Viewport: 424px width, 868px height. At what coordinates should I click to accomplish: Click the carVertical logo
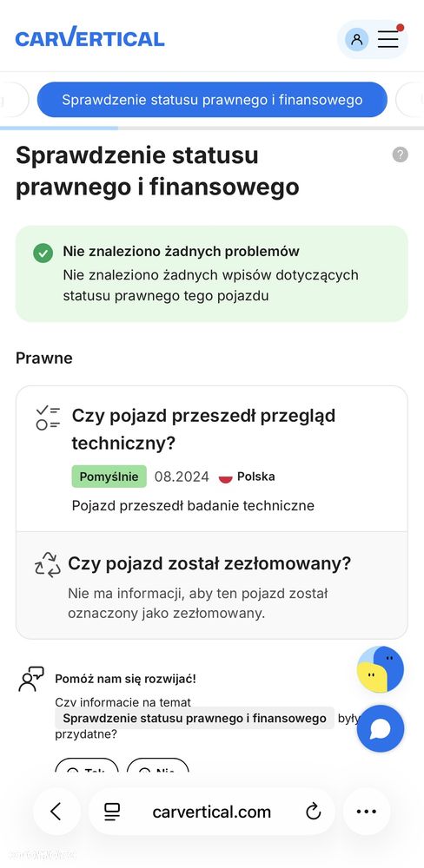tap(89, 38)
